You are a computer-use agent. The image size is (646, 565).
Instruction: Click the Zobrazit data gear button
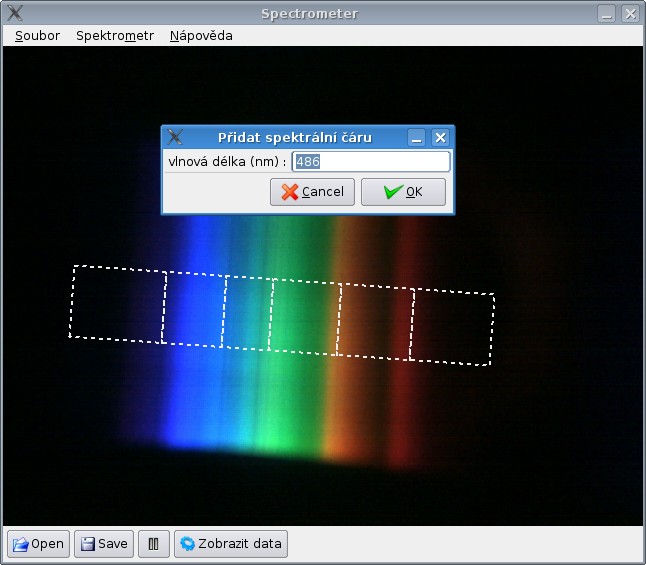pyautogui.click(x=231, y=544)
